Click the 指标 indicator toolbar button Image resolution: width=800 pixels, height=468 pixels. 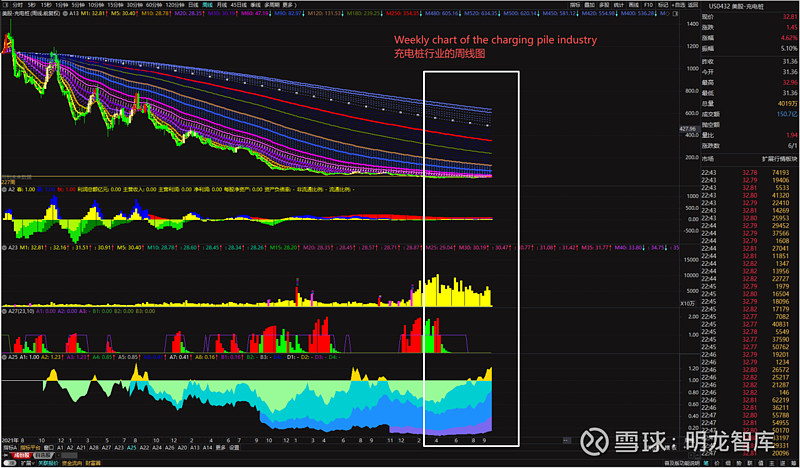[575, 5]
